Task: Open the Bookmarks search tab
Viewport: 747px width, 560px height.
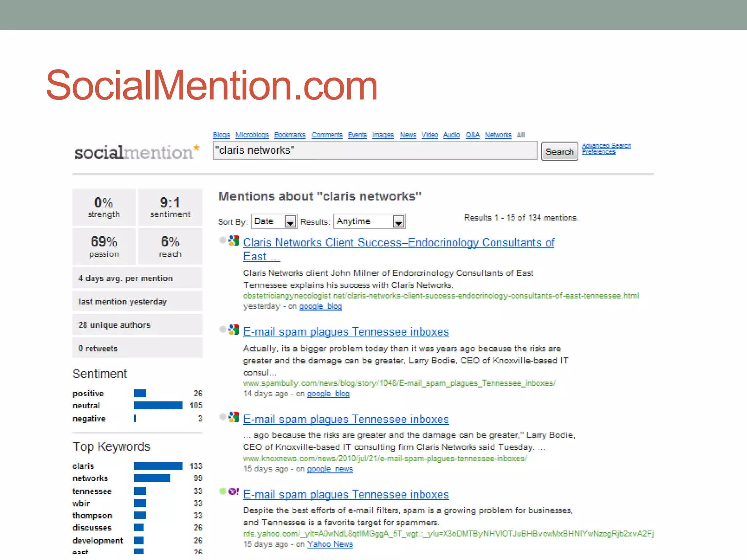Action: pyautogui.click(x=290, y=135)
